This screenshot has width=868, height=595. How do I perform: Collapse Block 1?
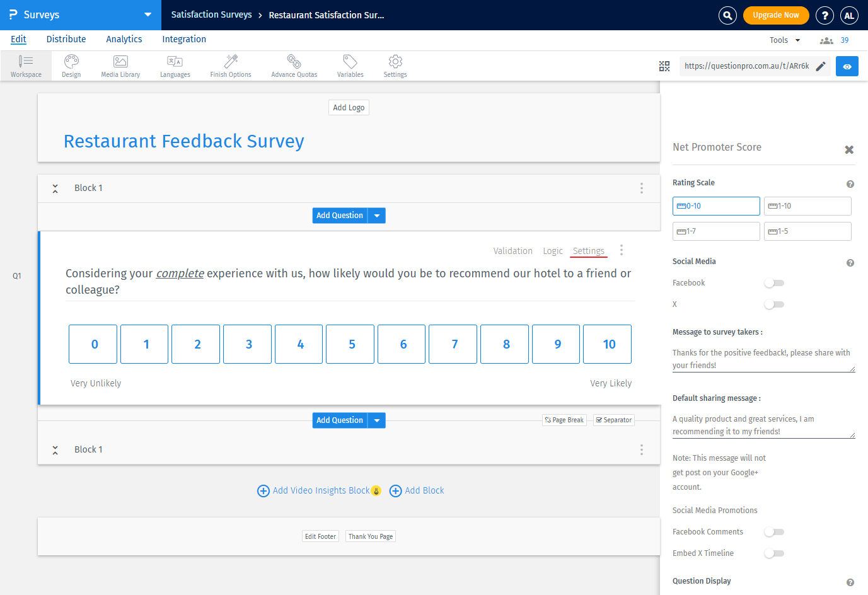pyautogui.click(x=55, y=188)
